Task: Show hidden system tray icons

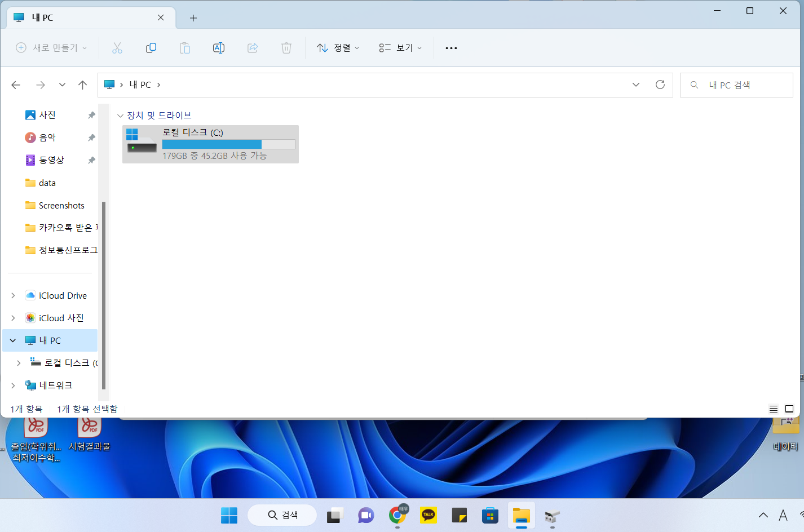Action: (x=763, y=515)
